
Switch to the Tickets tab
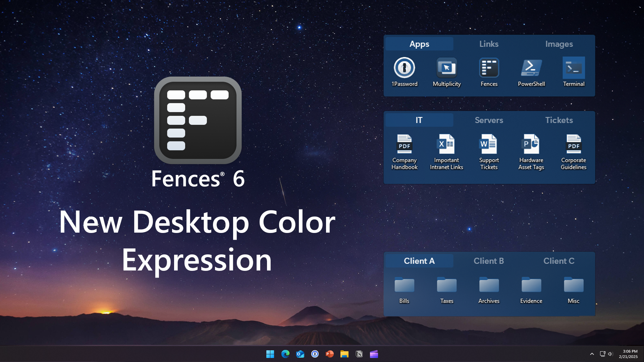[x=559, y=120]
